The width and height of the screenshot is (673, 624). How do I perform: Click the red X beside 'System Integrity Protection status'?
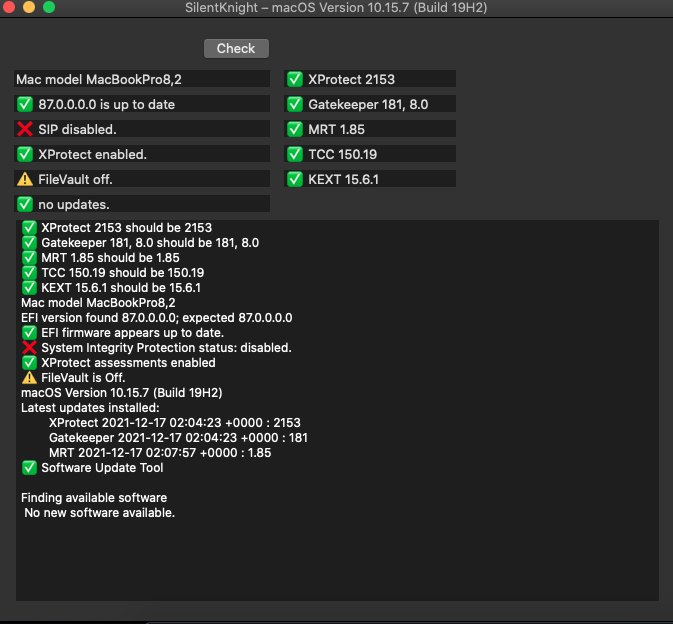[29, 348]
